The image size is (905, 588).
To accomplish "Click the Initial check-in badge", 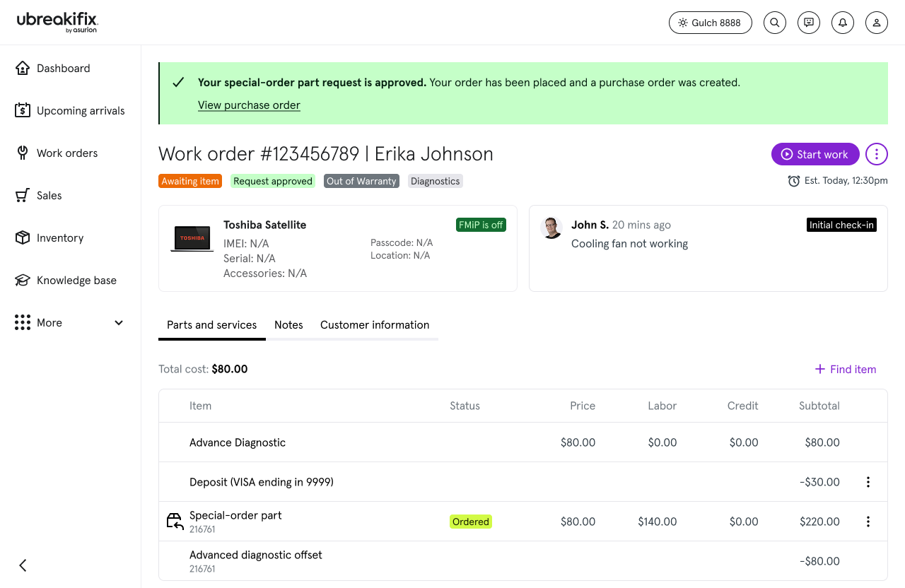I will [841, 225].
